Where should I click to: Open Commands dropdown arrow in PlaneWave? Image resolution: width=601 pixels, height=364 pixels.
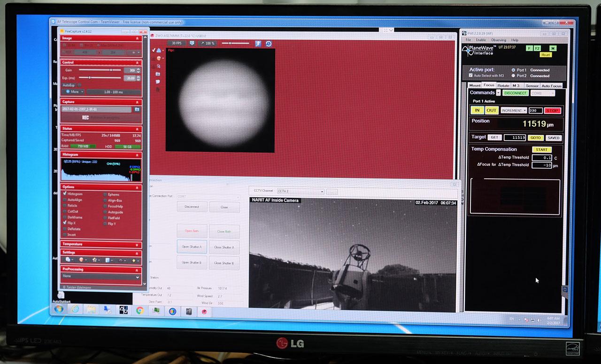(498, 93)
